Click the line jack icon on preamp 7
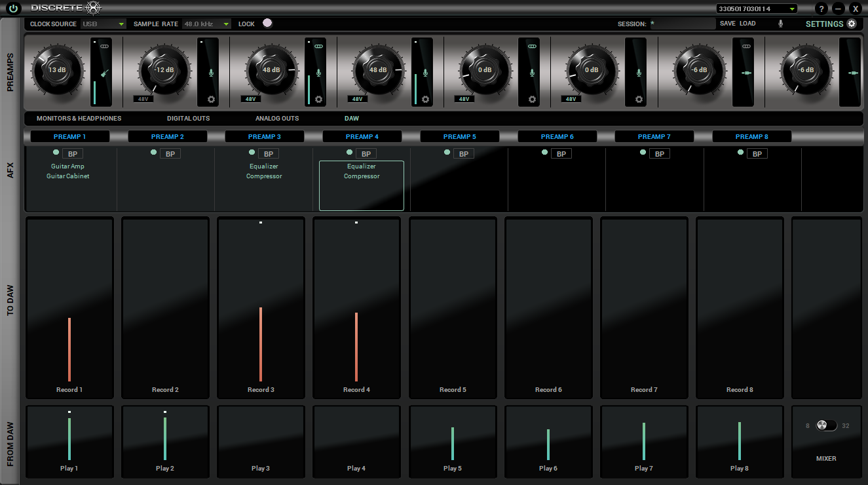868x485 pixels. tap(746, 72)
